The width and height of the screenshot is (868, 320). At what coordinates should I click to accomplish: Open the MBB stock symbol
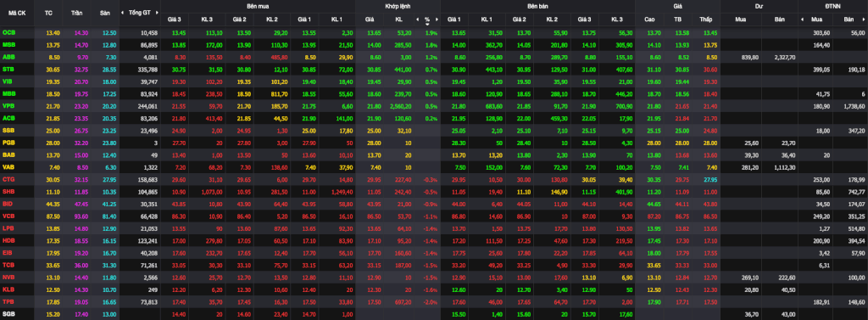coord(8,93)
